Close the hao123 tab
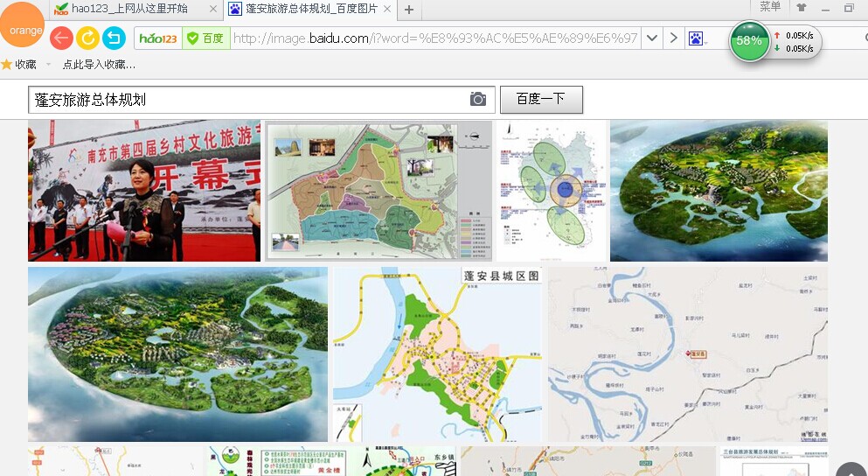The width and height of the screenshot is (868, 476). click(213, 10)
